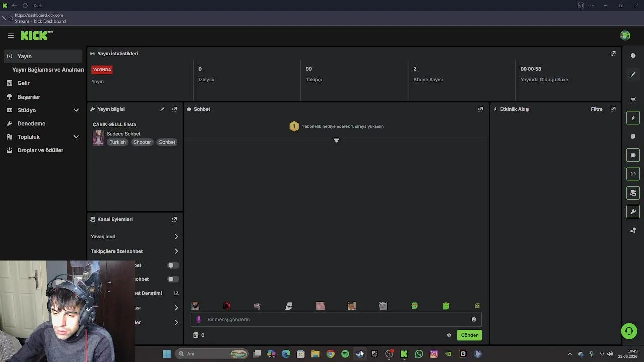
Task: Select Yayın in the sidebar
Action: pyautogui.click(x=43, y=56)
